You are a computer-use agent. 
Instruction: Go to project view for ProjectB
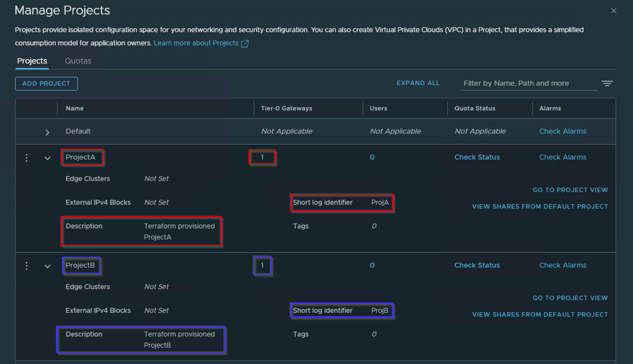coord(570,298)
